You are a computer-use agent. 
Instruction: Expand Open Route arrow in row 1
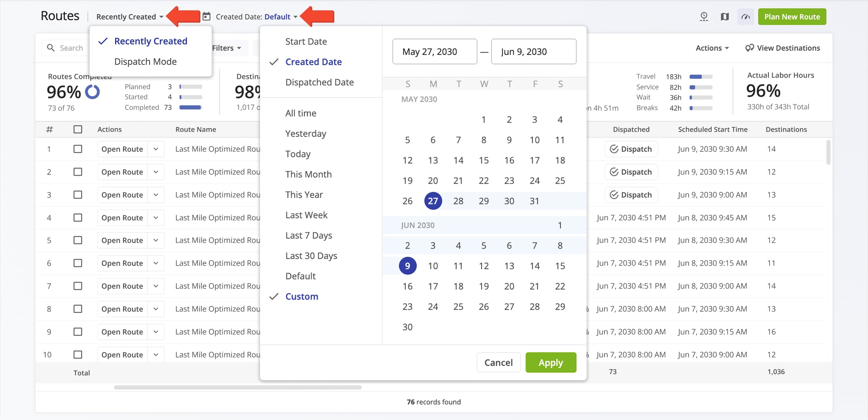[156, 149]
